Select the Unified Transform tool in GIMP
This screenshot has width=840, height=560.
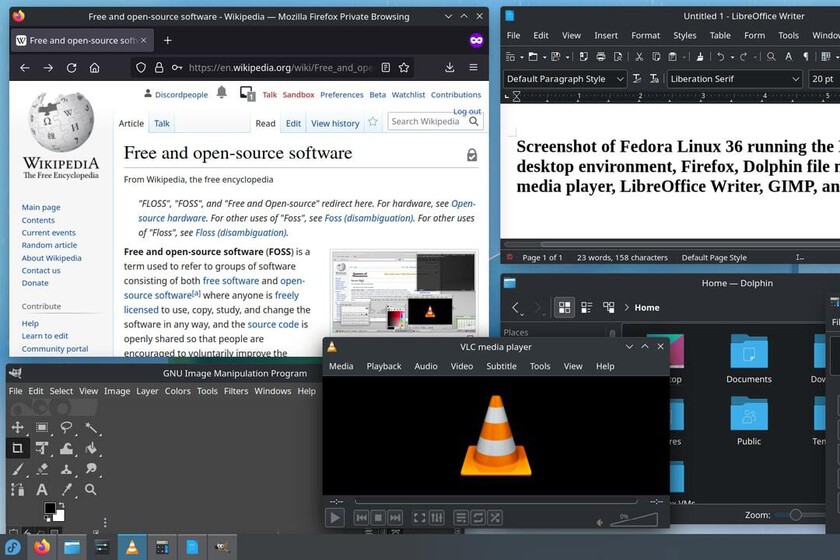tap(42, 448)
